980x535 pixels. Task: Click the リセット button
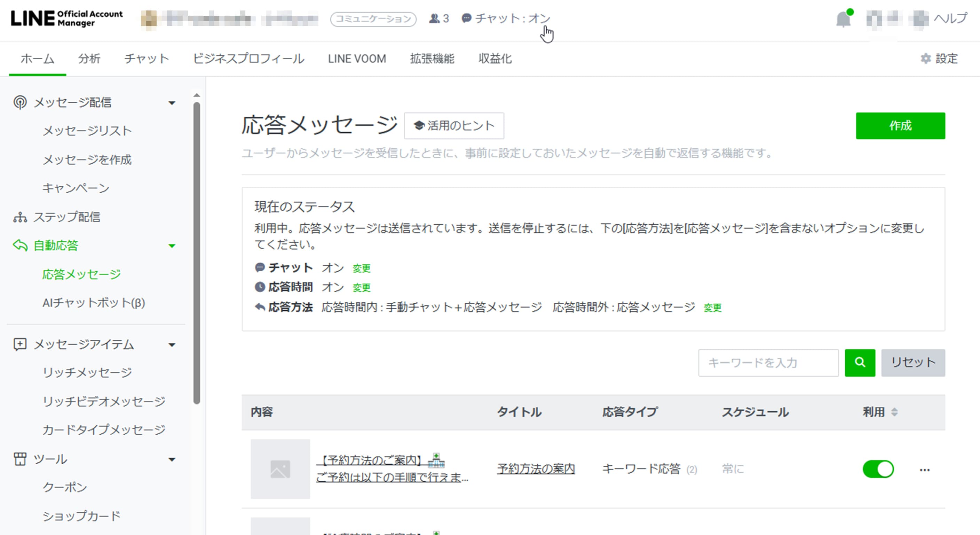click(913, 363)
